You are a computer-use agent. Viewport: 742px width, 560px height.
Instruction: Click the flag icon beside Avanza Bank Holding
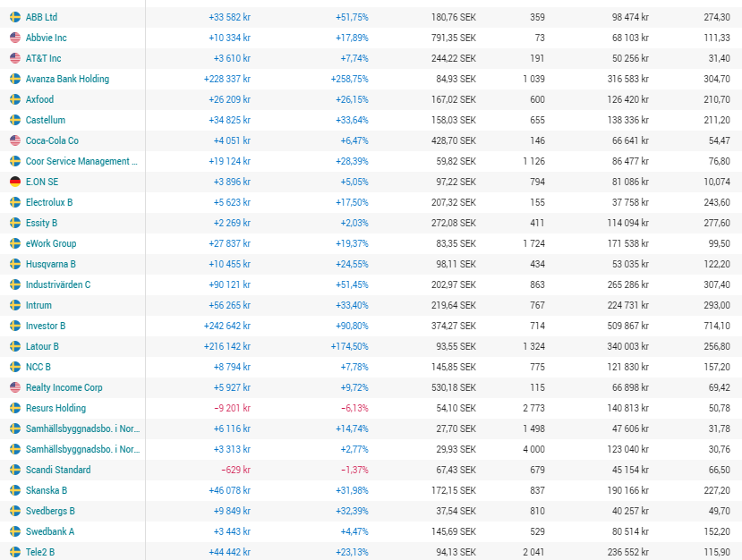tap(15, 79)
